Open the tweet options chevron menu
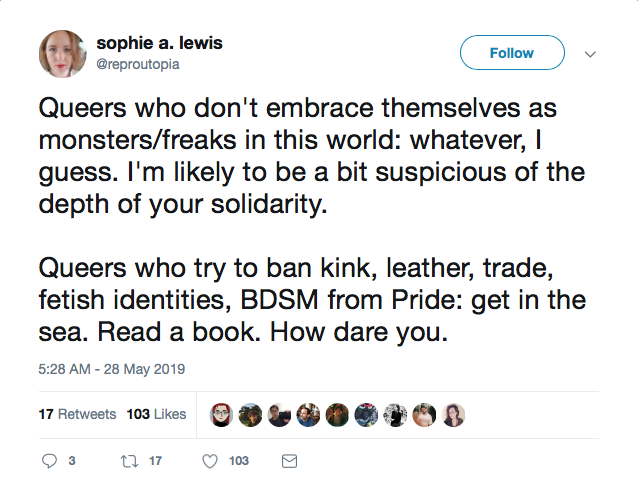638x500 pixels. point(590,54)
